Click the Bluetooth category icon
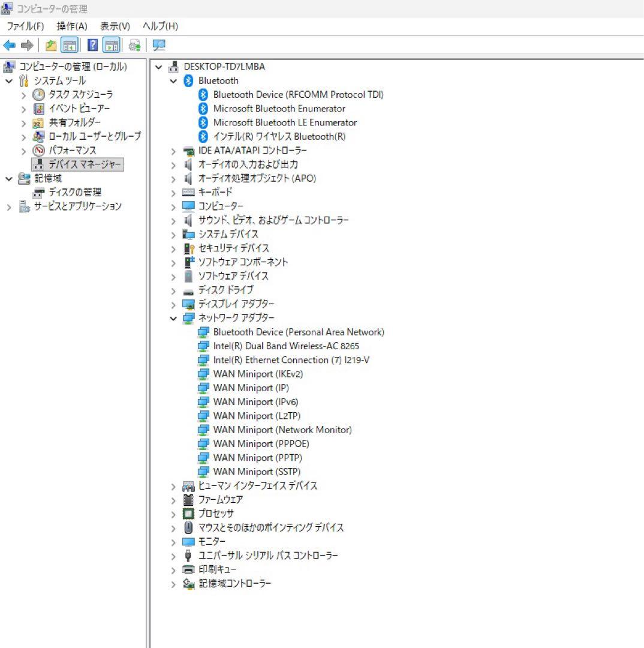Screen dimensions: 644x648 [188, 80]
